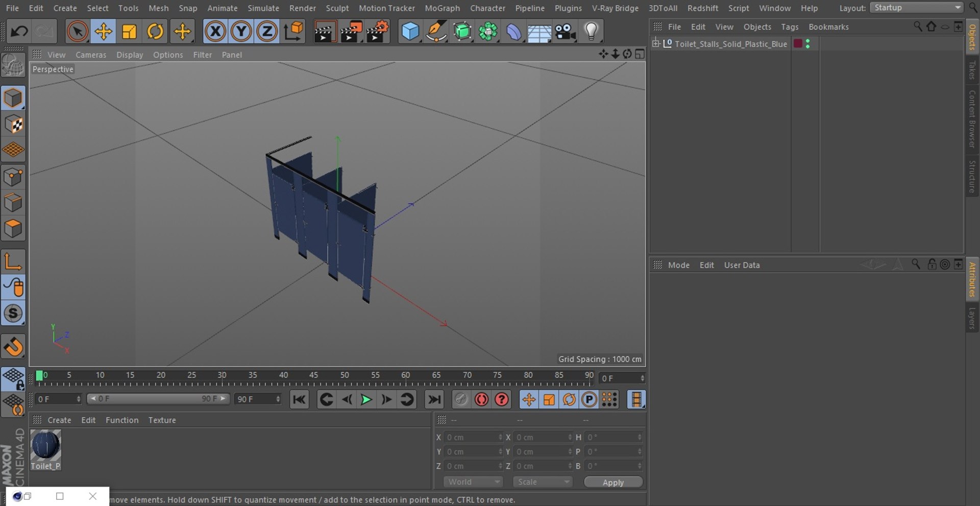This screenshot has width=980, height=506.
Task: Click Go to Start of animation
Action: point(299,399)
